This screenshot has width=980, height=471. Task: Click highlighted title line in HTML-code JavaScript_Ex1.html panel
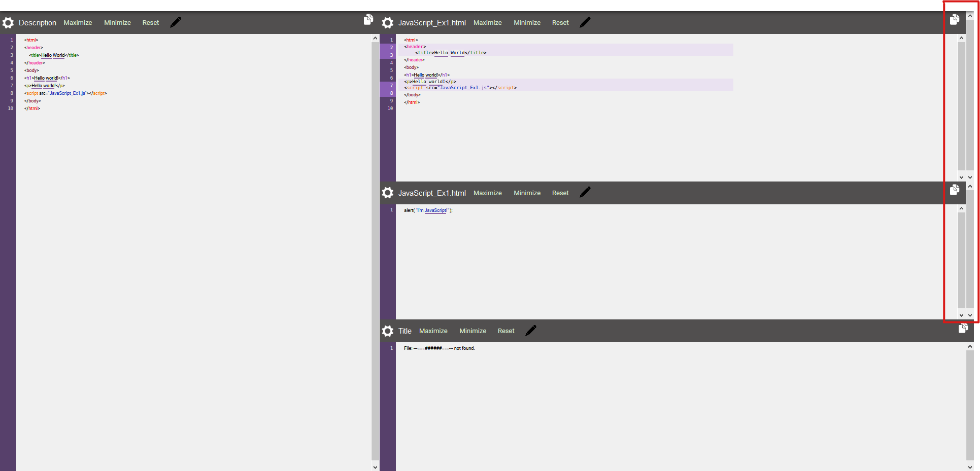pos(451,53)
